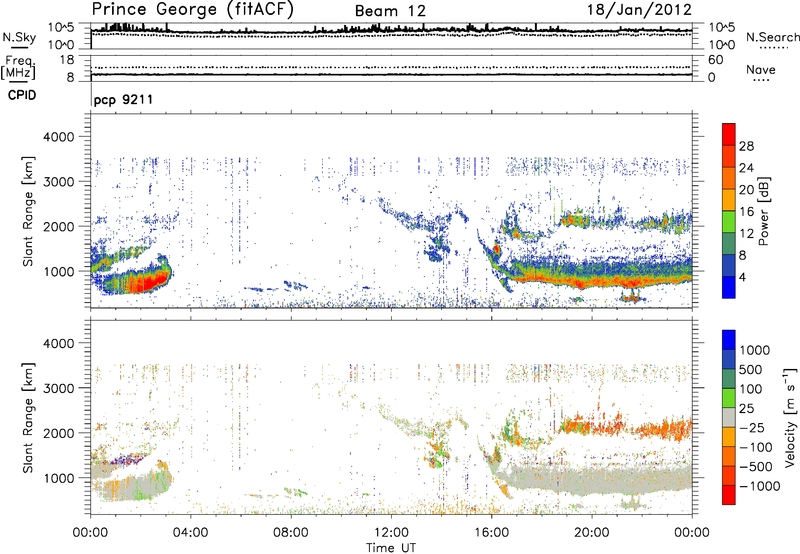800x554 pixels.
Task: Click the "N.Search" legend label
Action: point(772,37)
